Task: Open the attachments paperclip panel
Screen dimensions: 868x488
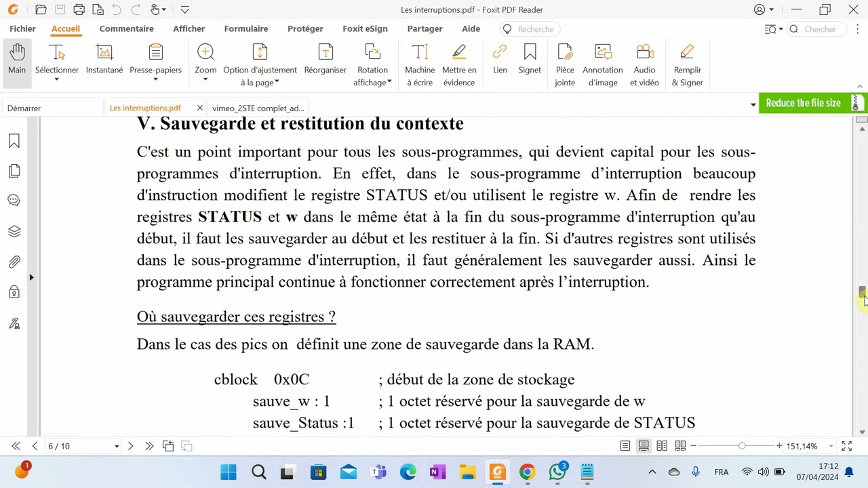Action: (14, 262)
